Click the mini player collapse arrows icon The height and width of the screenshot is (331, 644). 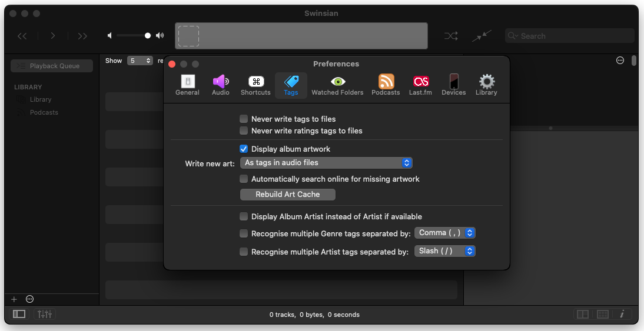point(482,36)
